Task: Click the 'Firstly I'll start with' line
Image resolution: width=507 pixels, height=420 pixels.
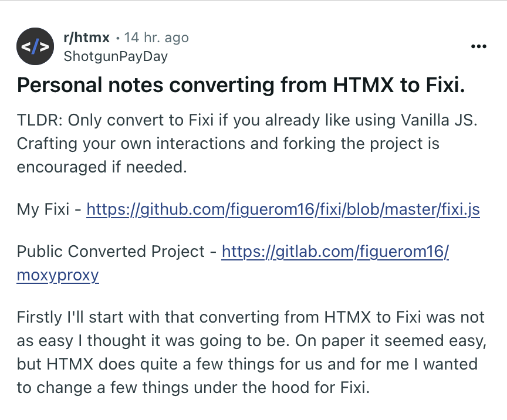Action: 251,317
